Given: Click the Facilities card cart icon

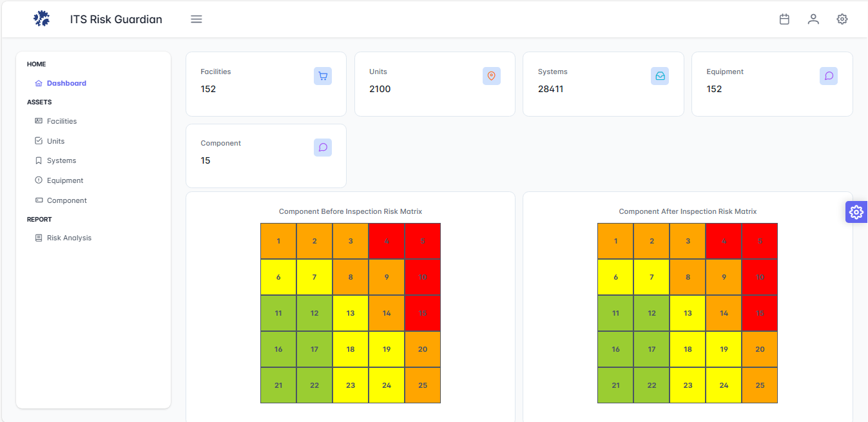Looking at the screenshot, I should pos(323,76).
